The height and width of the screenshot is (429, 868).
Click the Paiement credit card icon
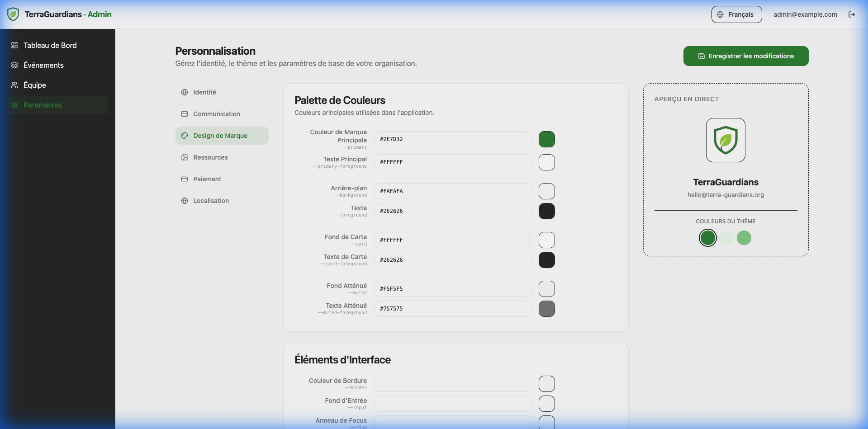coord(185,179)
